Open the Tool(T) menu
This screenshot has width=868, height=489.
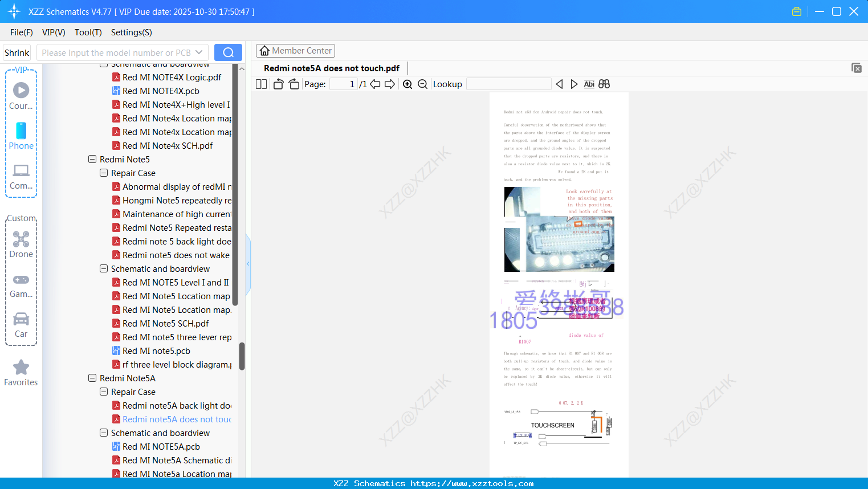pyautogui.click(x=88, y=32)
